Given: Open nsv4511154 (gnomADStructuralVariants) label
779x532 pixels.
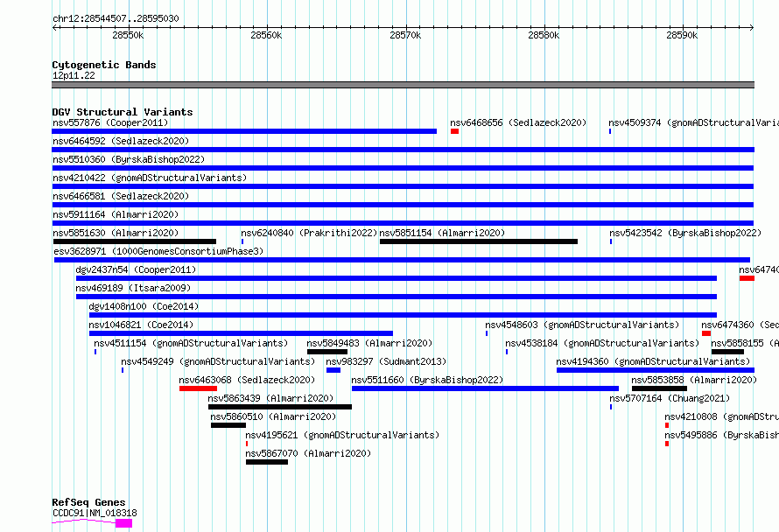Looking at the screenshot, I should coord(191,343).
